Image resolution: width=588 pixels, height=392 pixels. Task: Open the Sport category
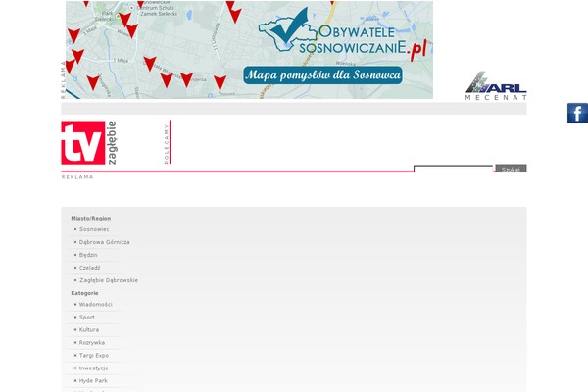tap(87, 318)
